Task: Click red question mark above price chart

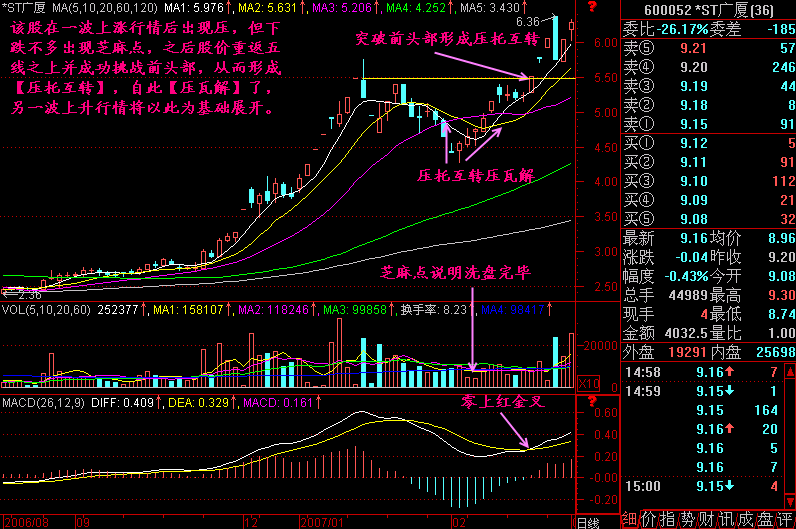Action: pos(592,8)
